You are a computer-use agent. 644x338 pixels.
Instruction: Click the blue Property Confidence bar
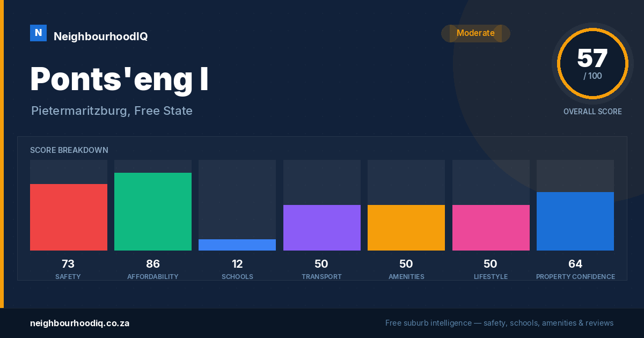click(x=575, y=221)
